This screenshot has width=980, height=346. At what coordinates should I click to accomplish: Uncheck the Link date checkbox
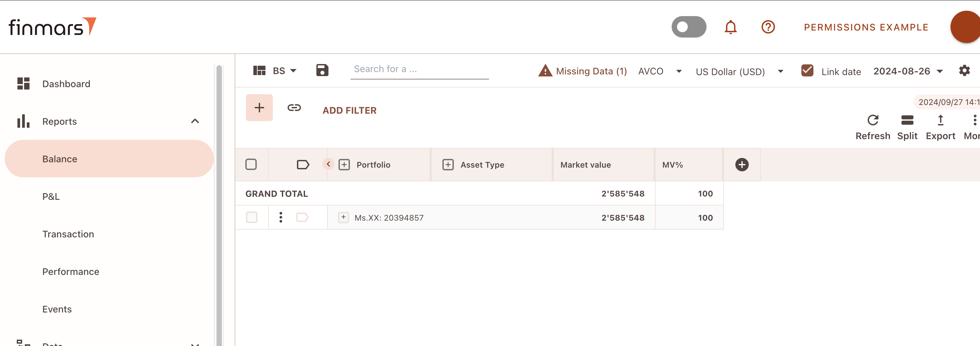(x=807, y=71)
